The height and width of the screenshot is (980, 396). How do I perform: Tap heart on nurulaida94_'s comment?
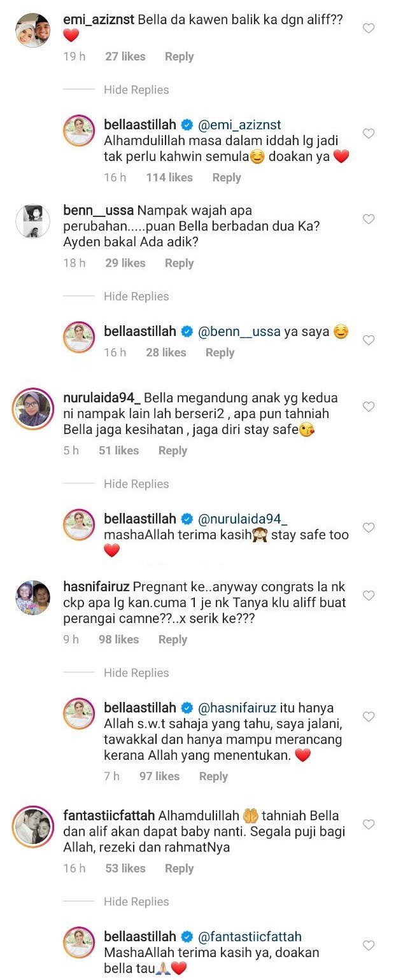click(368, 407)
